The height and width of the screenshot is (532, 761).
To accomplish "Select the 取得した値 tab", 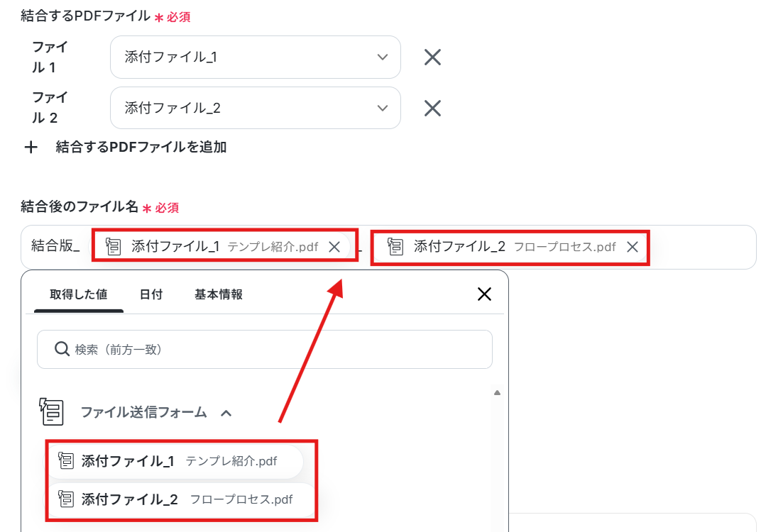I will click(x=79, y=294).
